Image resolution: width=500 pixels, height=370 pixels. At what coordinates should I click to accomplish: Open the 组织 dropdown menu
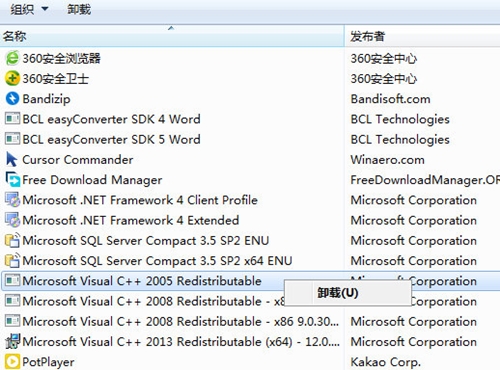[29, 9]
